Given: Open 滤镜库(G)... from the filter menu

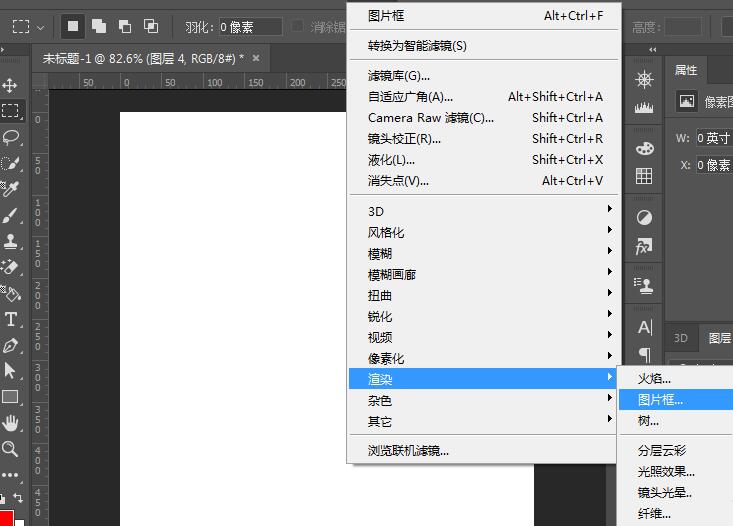Looking at the screenshot, I should point(399,76).
